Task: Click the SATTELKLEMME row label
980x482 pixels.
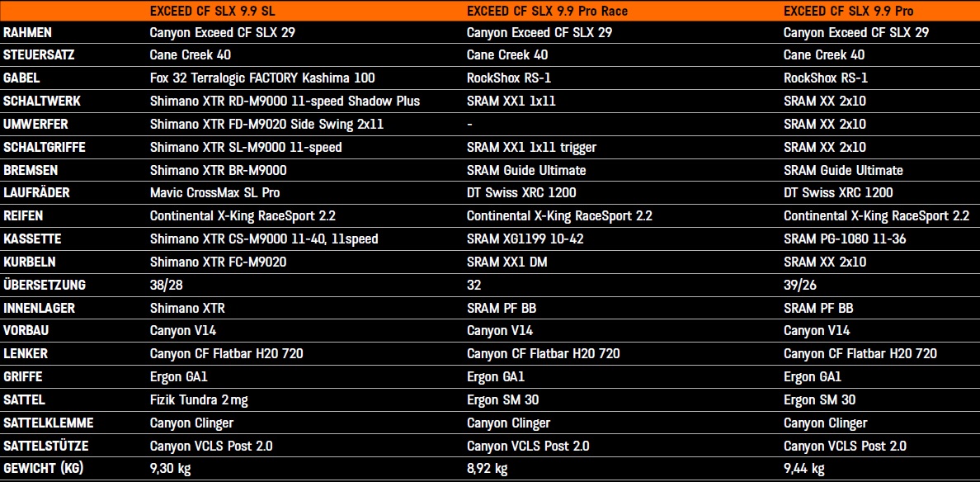Action: tap(48, 423)
